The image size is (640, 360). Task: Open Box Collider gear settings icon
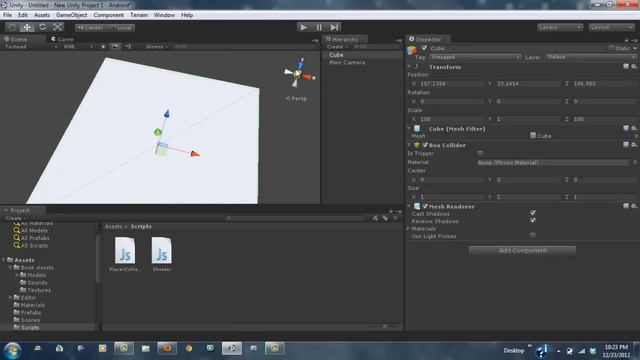(634, 145)
